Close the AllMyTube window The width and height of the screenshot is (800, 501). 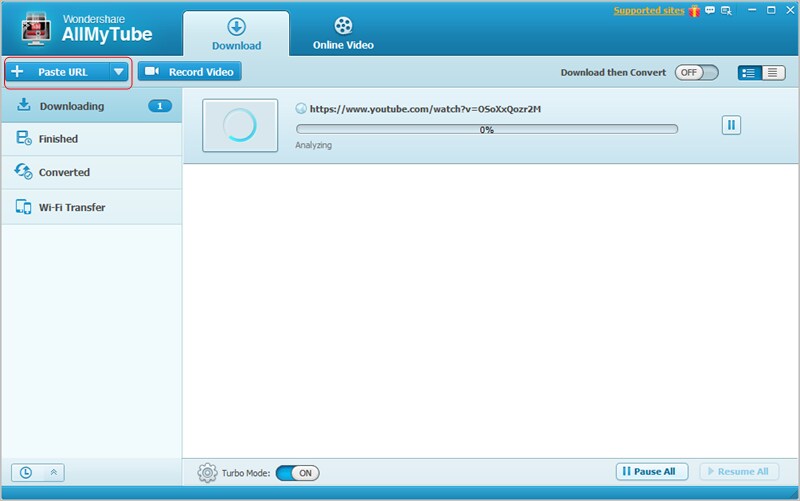pos(790,10)
